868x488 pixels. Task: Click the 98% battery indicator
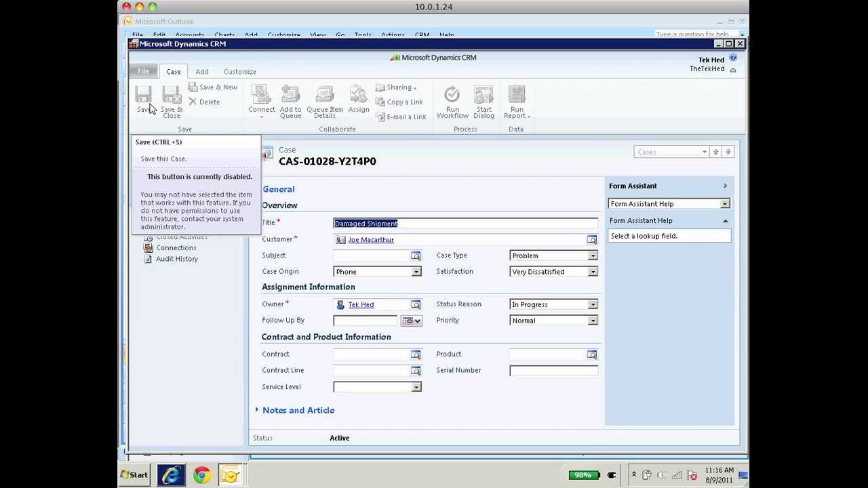coord(584,475)
